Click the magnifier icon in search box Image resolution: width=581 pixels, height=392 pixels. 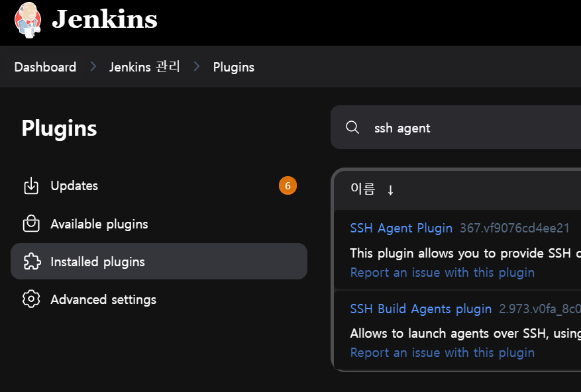(352, 127)
